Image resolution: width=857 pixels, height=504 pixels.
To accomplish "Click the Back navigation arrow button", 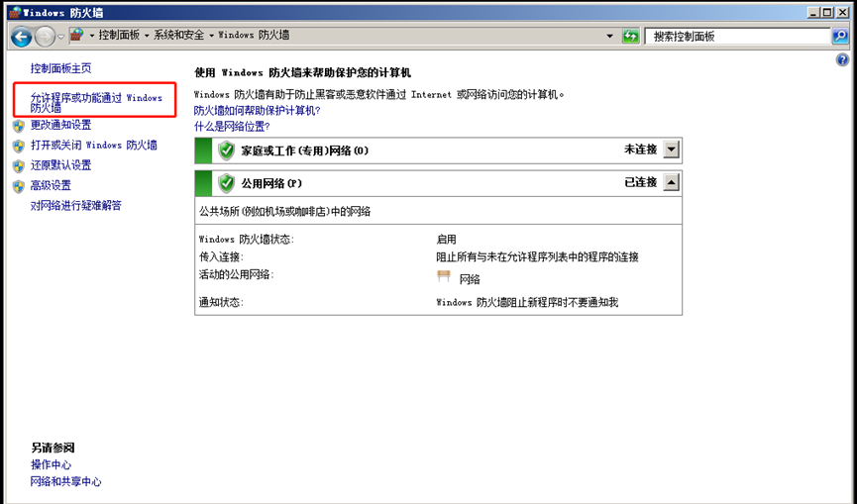I will point(21,36).
